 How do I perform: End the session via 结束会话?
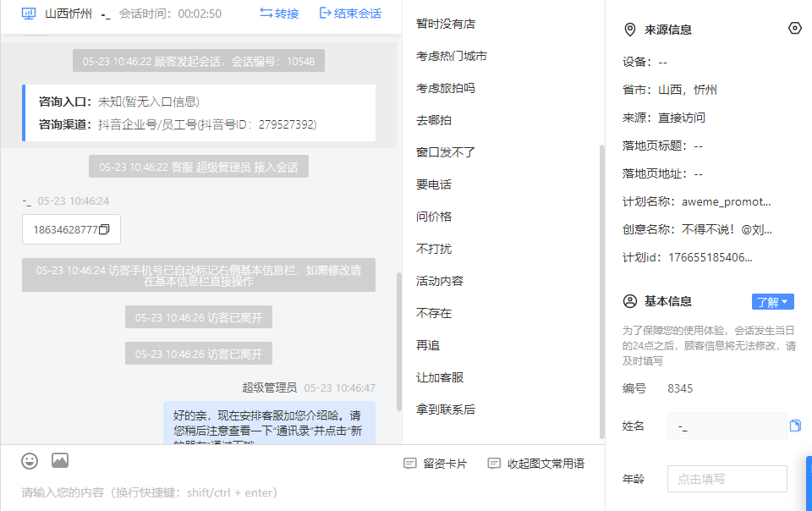coord(350,14)
